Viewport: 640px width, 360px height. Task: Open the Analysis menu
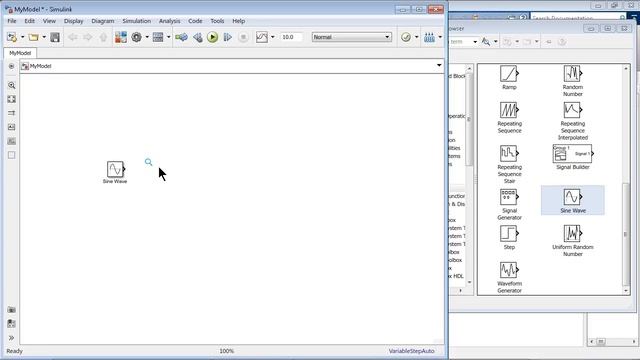pyautogui.click(x=169, y=21)
